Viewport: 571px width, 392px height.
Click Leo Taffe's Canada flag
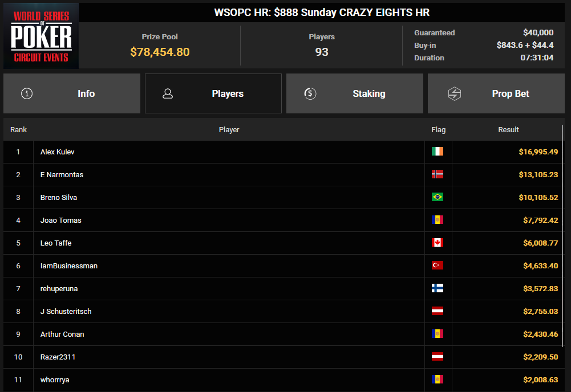[x=438, y=243]
